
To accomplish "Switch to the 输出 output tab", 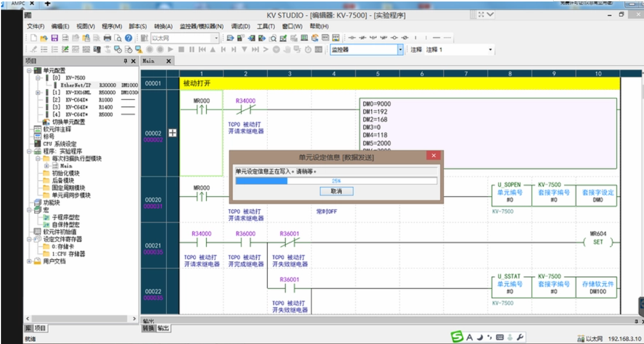I will [163, 328].
